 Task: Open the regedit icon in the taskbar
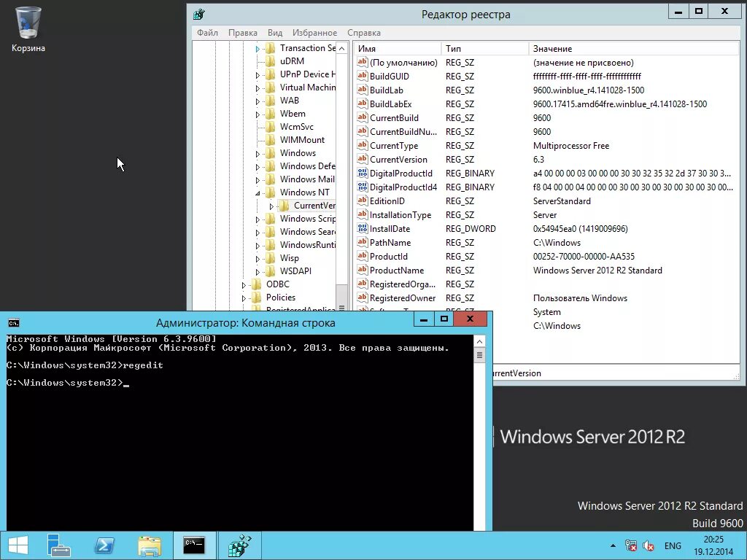pos(240,545)
